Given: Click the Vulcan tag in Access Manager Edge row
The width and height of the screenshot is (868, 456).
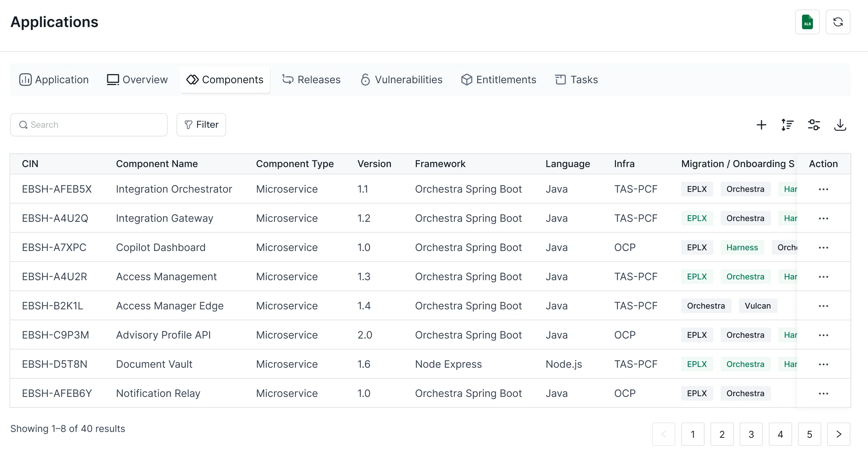Looking at the screenshot, I should (x=757, y=306).
